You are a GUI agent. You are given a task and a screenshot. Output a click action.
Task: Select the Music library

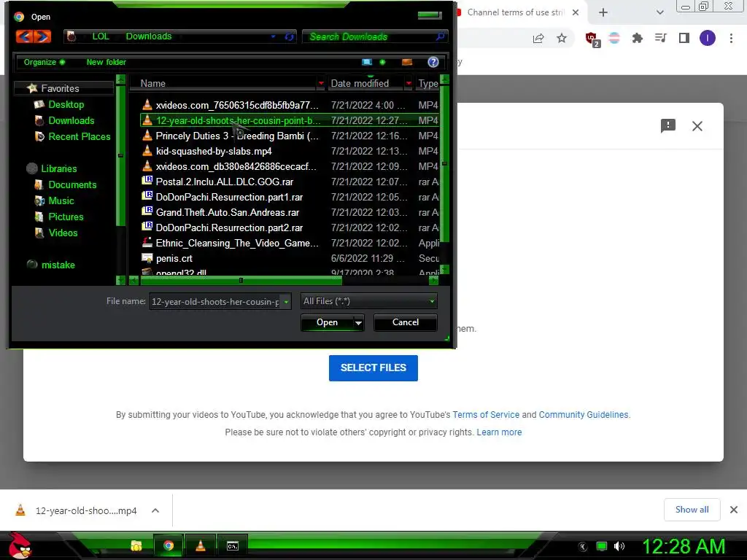tap(61, 201)
